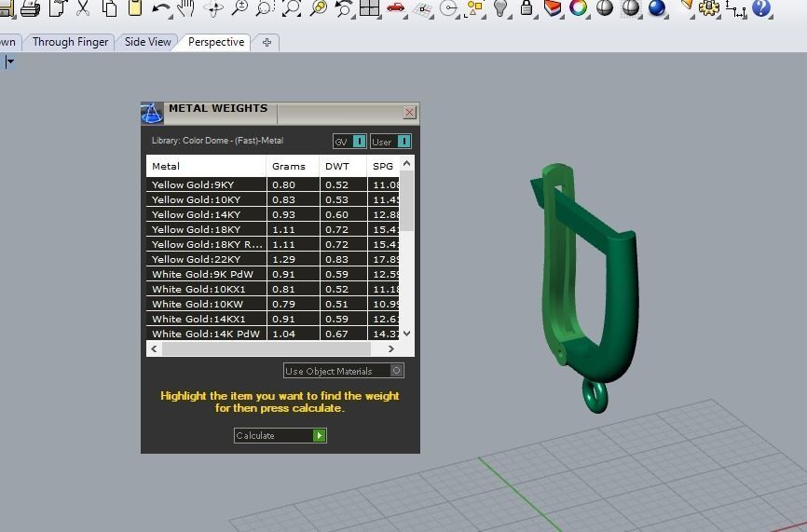The width and height of the screenshot is (807, 532).
Task: Click the horizontal scroll right arrow
Action: click(x=391, y=348)
